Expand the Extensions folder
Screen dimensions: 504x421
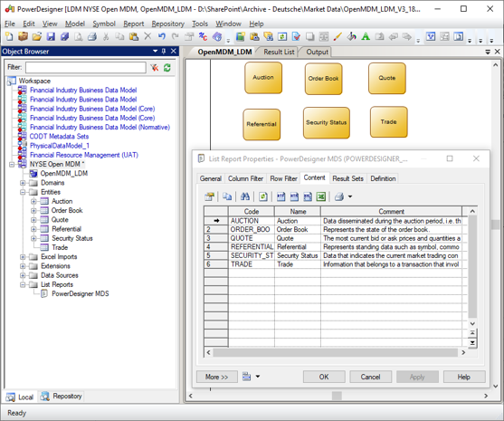[23, 266]
